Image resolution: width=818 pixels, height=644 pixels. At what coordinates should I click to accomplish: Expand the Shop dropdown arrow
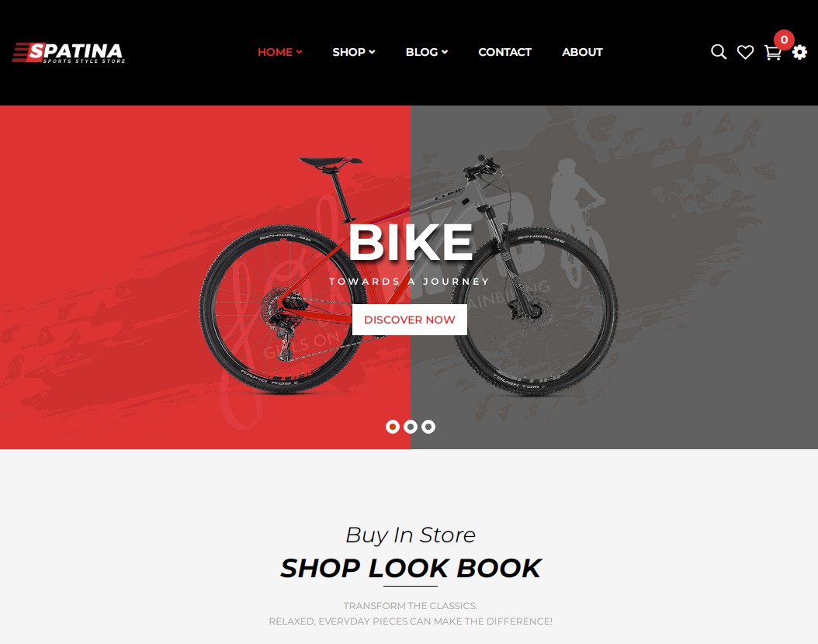tap(372, 52)
